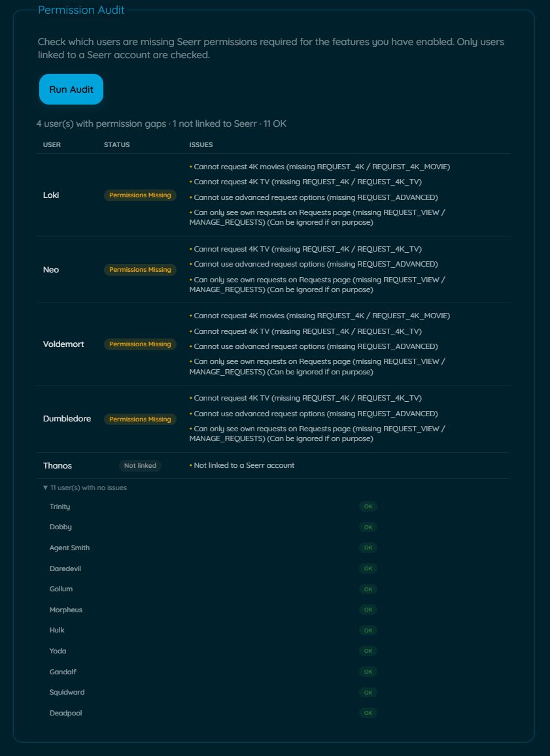550x756 pixels.
Task: Select Deadpool in the no-issues list
Action: tap(65, 713)
